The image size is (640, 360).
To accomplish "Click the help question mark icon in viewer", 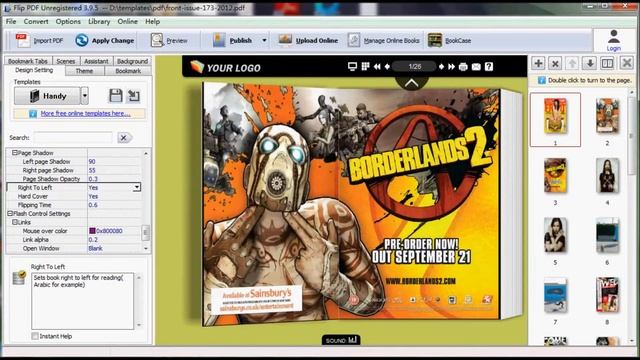I will (x=489, y=67).
